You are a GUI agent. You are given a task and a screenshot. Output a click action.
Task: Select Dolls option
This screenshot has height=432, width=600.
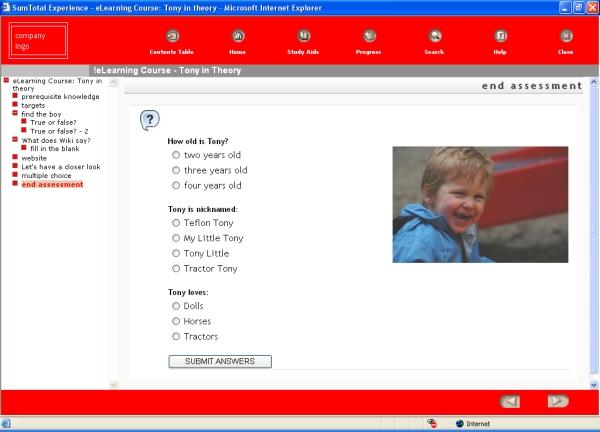point(176,306)
